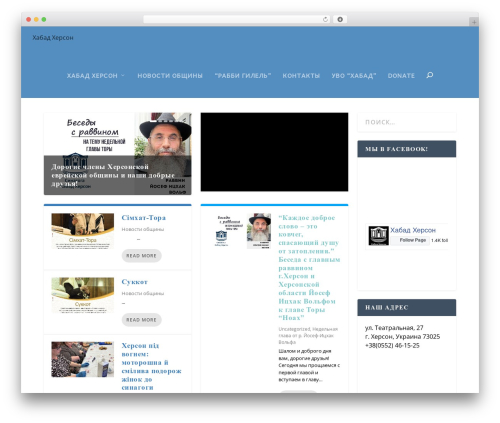Click the browser reload icon
Image resolution: width=500 pixels, height=423 pixels.
[325, 19]
